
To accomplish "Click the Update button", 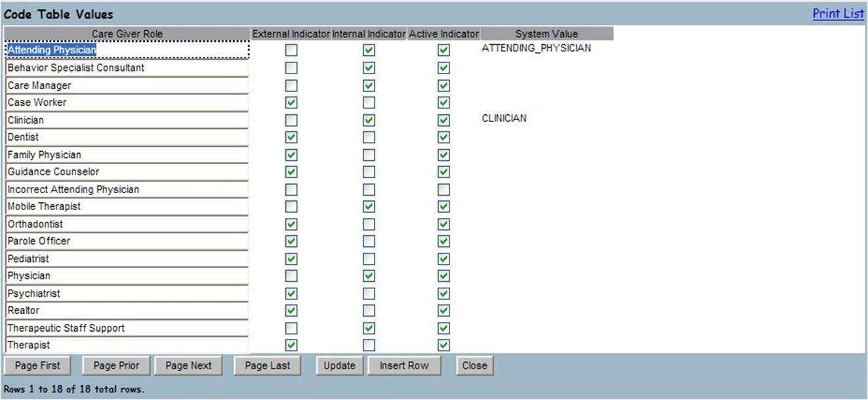I will [339, 365].
